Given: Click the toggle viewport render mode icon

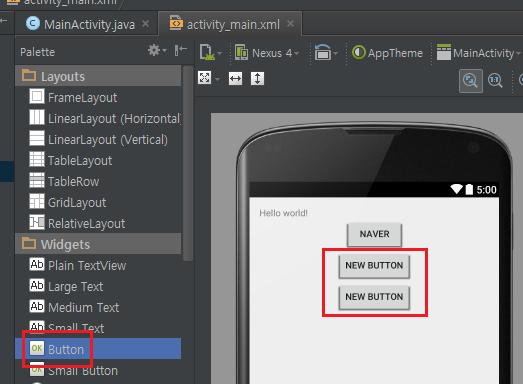Looking at the screenshot, I should click(x=204, y=78).
